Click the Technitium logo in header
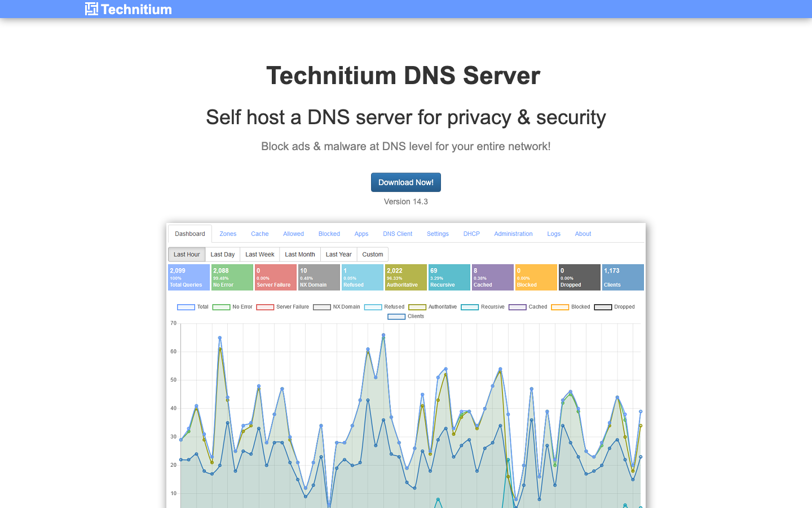812x508 pixels. point(129,9)
